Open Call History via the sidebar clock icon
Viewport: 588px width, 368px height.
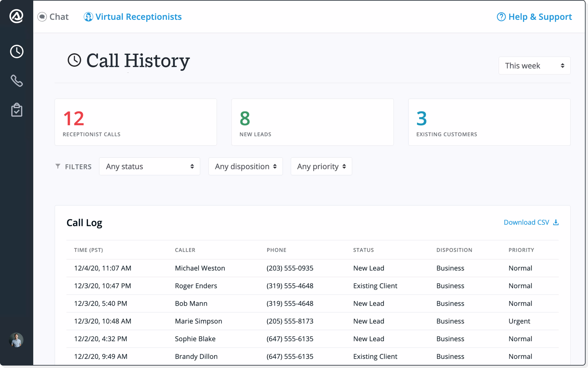pos(17,51)
